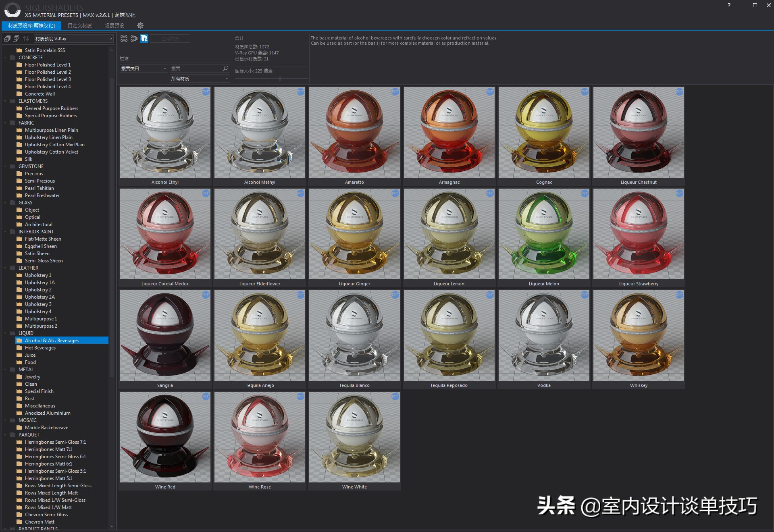Image resolution: width=774 pixels, height=532 pixels.
Task: Click the first stacked-folders icon at top left
Action: point(7,38)
